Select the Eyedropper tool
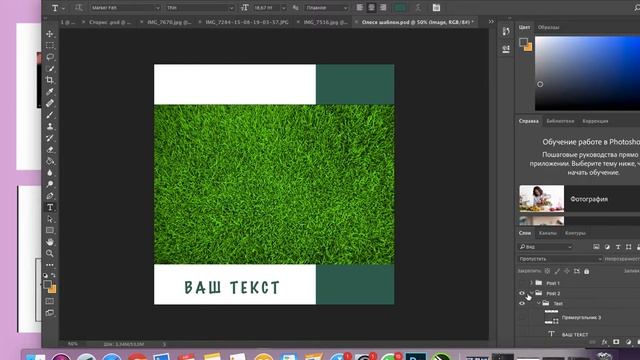 coord(50,92)
